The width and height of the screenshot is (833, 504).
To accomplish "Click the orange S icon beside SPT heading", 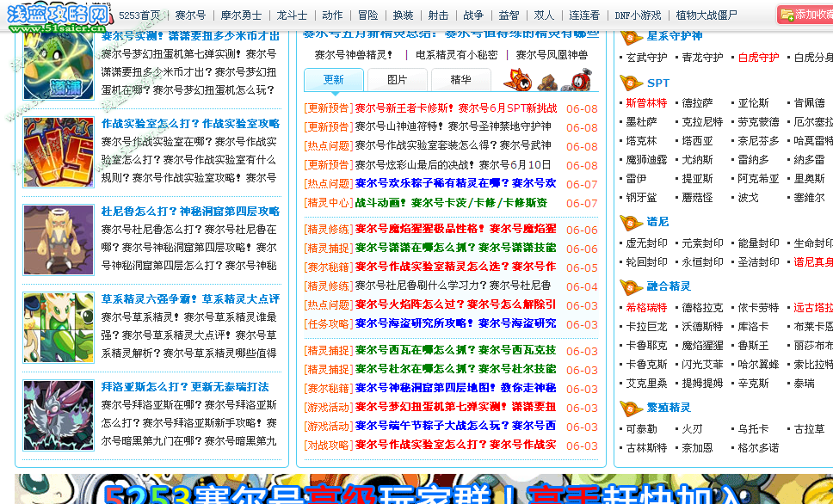I will [x=631, y=83].
